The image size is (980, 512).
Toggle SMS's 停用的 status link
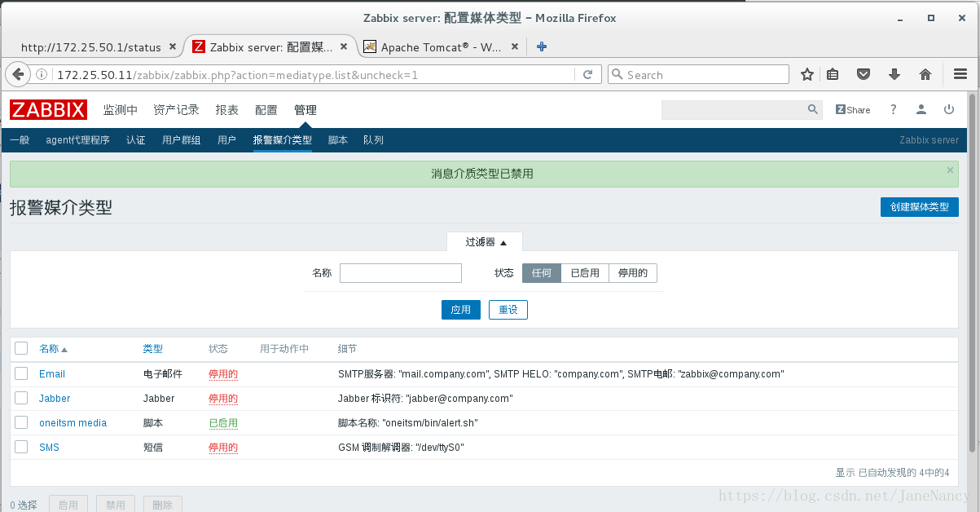223,448
